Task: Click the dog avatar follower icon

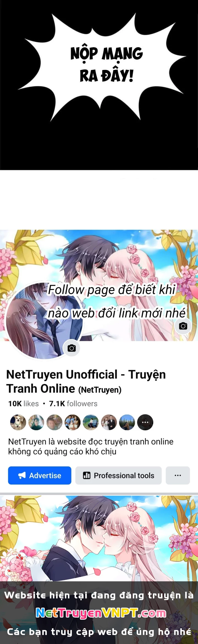Action: [x=18, y=422]
